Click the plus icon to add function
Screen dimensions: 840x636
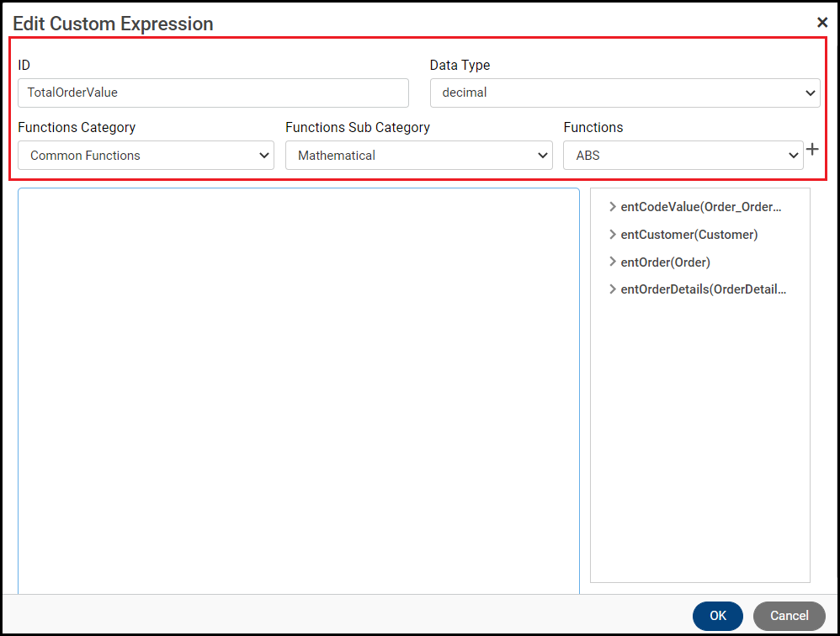click(812, 150)
